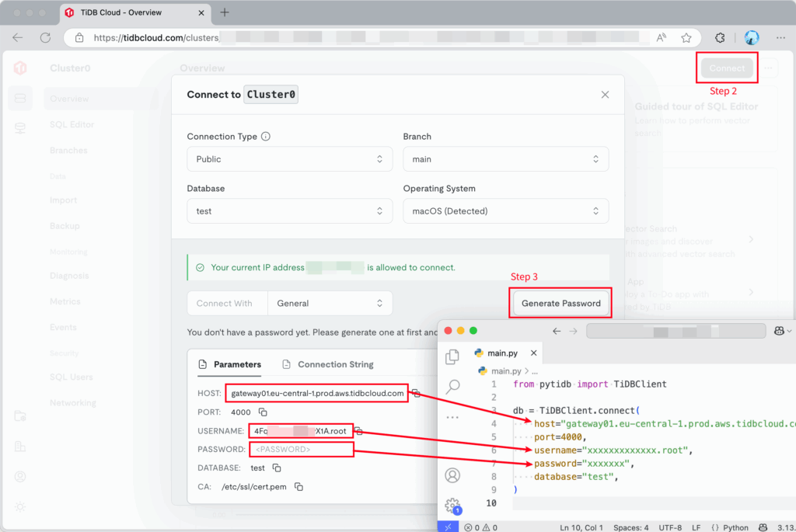Open SQL Editor in the sidebar

coord(72,124)
